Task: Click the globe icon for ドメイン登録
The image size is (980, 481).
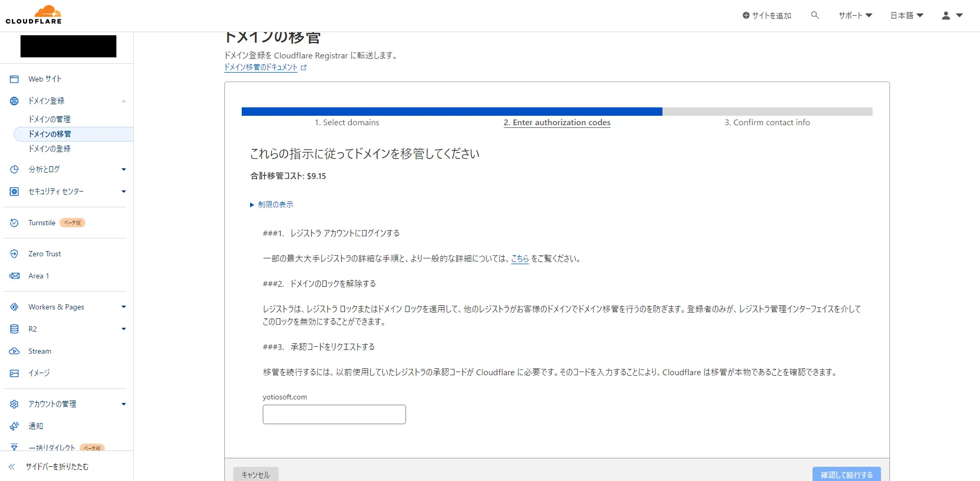Action: (x=14, y=101)
